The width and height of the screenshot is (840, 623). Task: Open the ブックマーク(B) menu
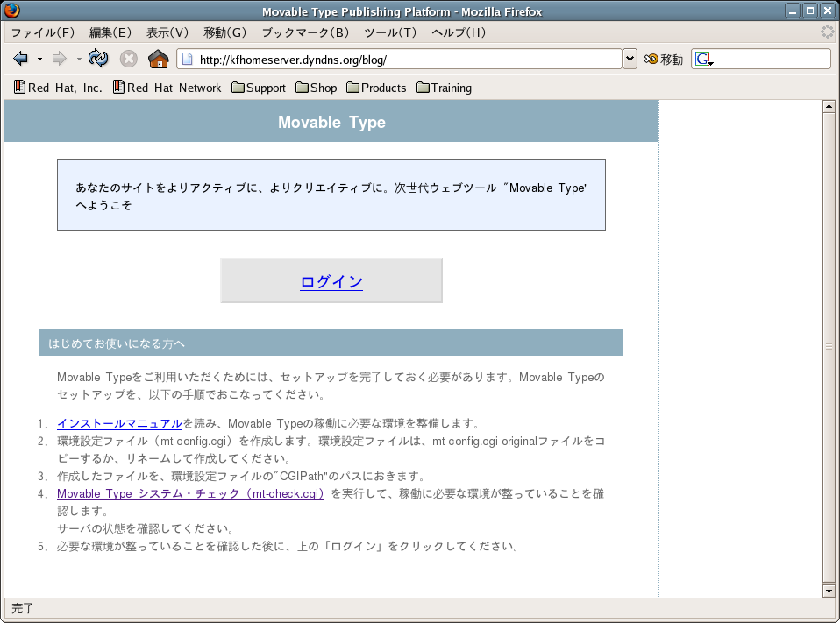(x=305, y=32)
